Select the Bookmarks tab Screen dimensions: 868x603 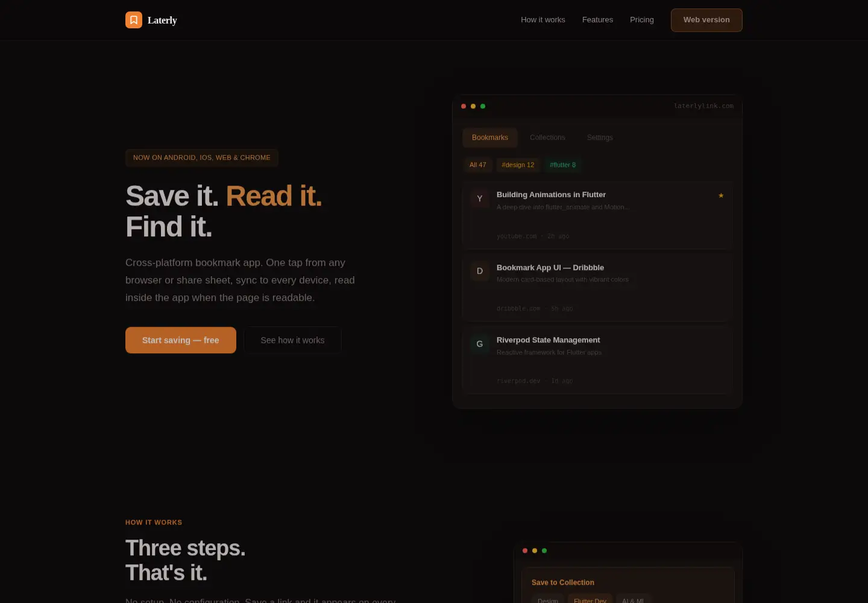click(x=490, y=137)
